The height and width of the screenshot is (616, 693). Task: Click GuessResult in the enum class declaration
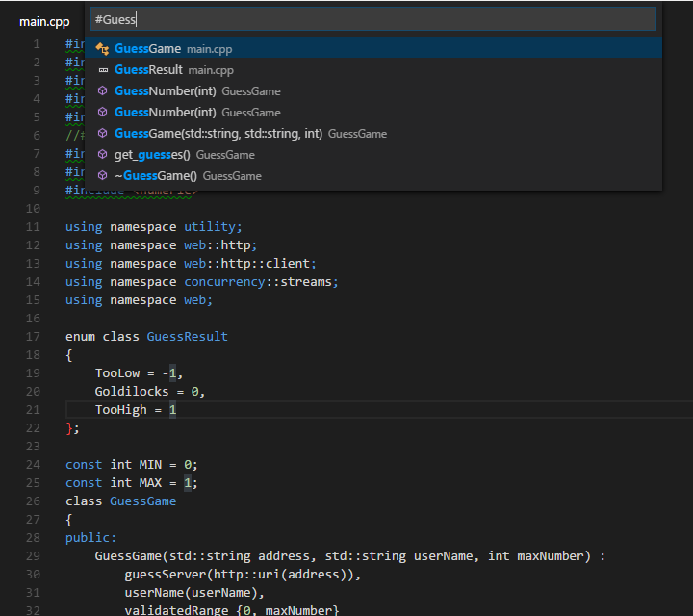pyautogui.click(x=187, y=337)
